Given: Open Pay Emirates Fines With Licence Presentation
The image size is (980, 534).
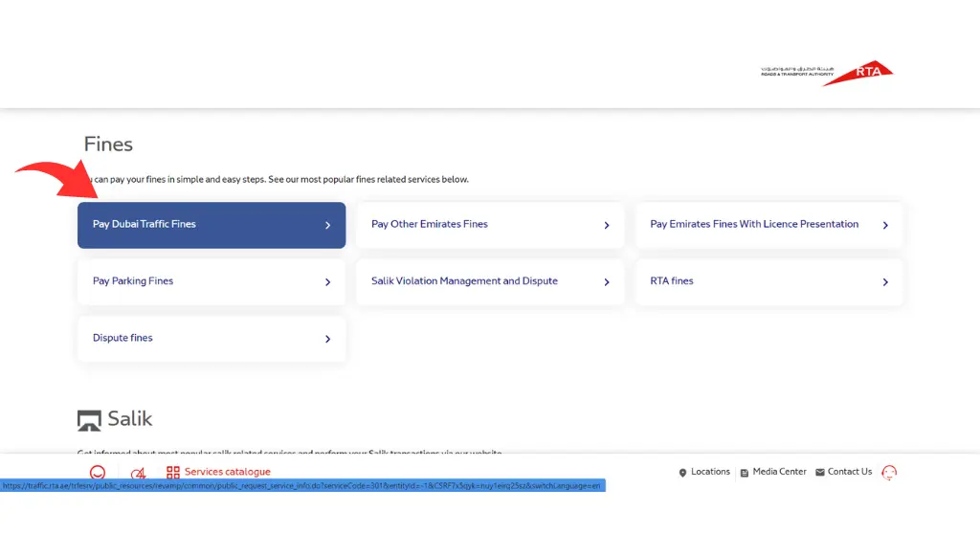Looking at the screenshot, I should click(x=768, y=225).
